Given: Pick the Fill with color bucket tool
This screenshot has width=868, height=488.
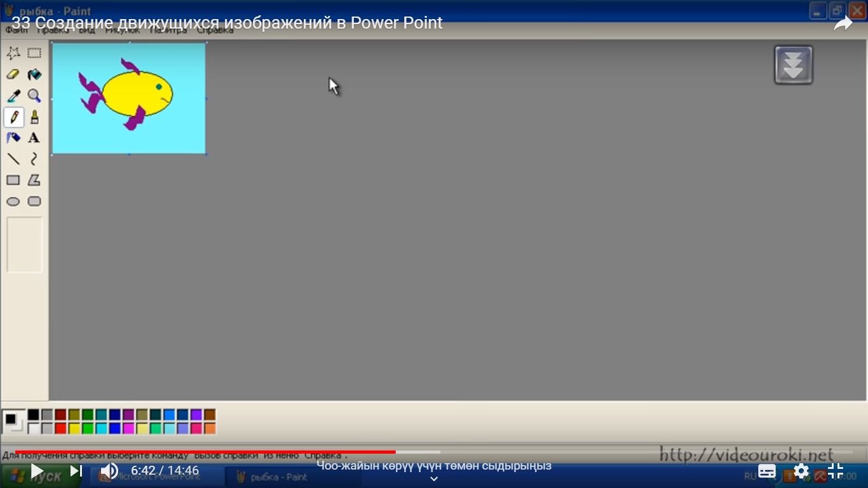Looking at the screenshot, I should pyautogui.click(x=34, y=75).
